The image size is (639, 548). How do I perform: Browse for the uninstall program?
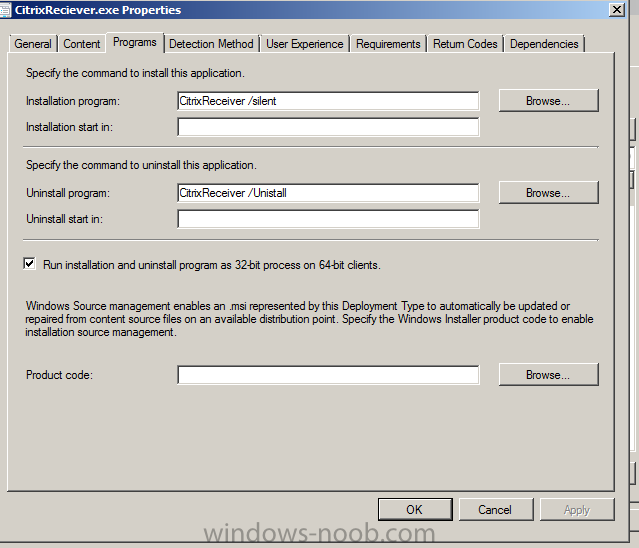549,192
